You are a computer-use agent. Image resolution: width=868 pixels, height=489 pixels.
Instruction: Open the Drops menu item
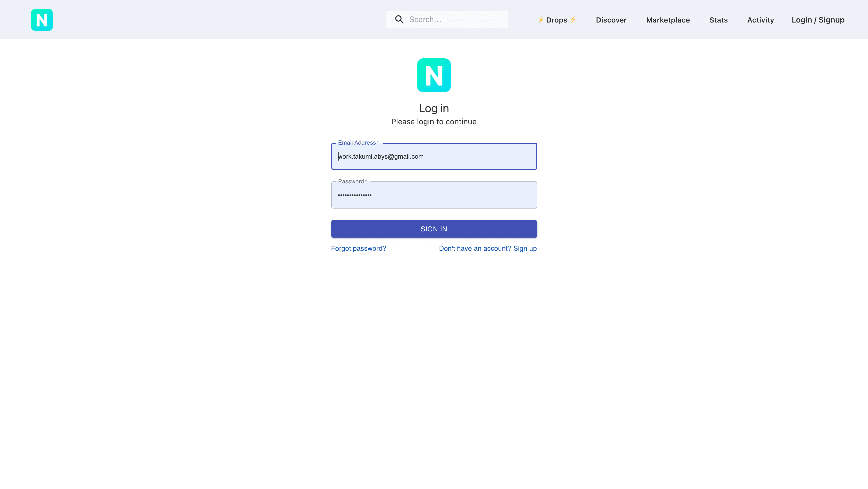(557, 20)
